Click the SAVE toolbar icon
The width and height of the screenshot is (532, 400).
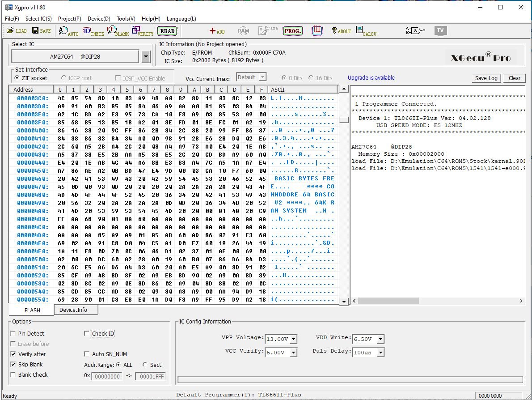(x=42, y=31)
